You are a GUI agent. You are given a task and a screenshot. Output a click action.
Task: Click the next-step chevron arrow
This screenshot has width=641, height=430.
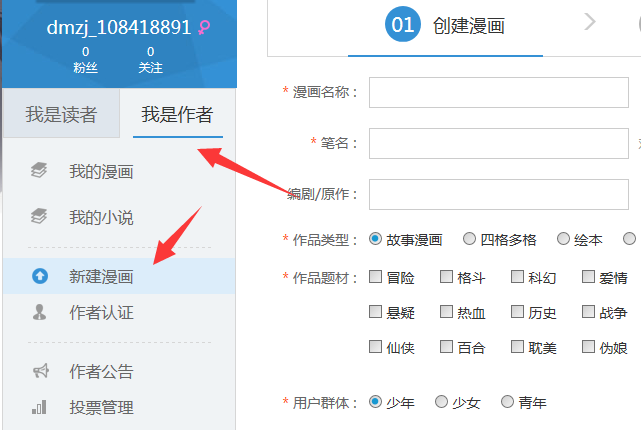[x=590, y=22]
